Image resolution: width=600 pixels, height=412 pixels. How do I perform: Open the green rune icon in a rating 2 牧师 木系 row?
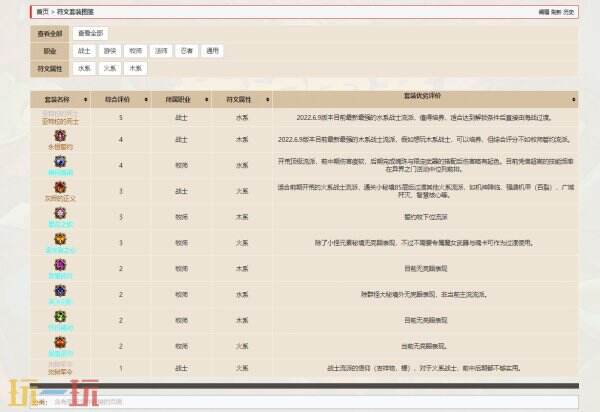coord(60,316)
